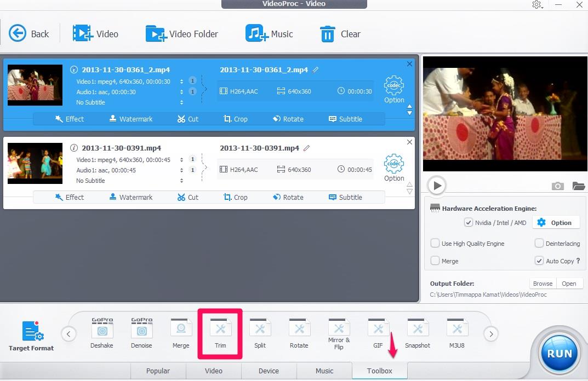Screen dimensions: 588x381
Task: Open settings gear in title bar
Action: pos(537,5)
